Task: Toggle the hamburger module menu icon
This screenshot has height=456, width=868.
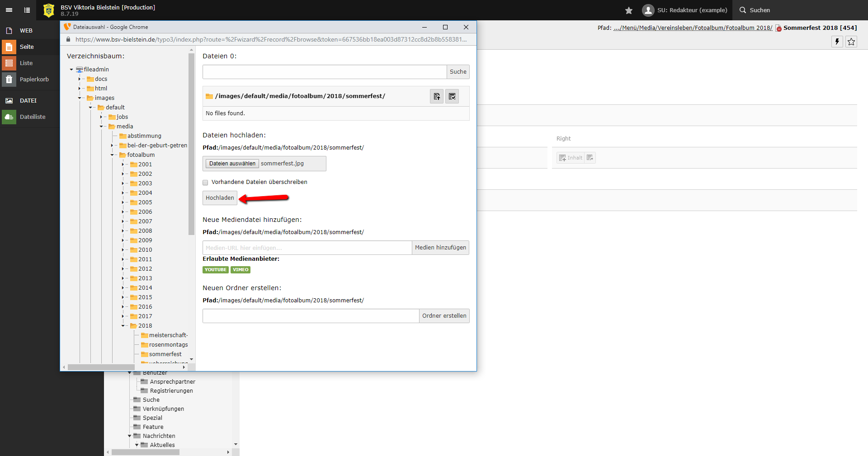Action: click(9, 10)
